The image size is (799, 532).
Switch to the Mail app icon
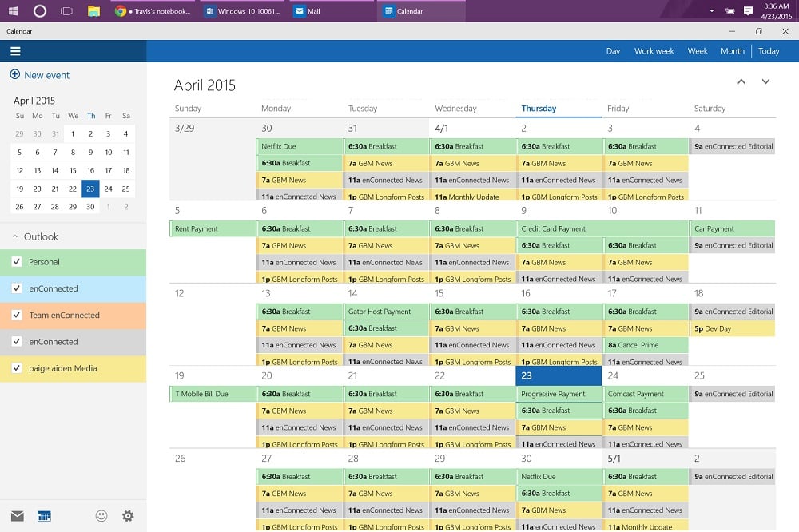click(18, 516)
